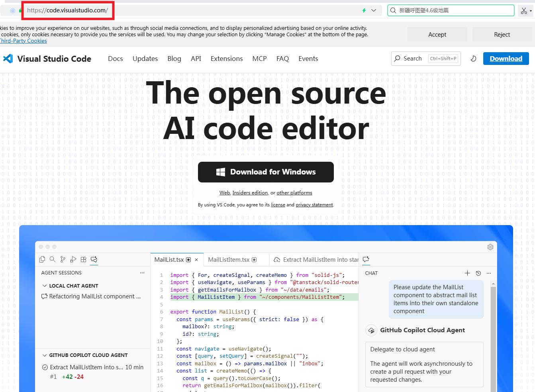
Task: Click the blue Download button in header
Action: click(x=506, y=59)
